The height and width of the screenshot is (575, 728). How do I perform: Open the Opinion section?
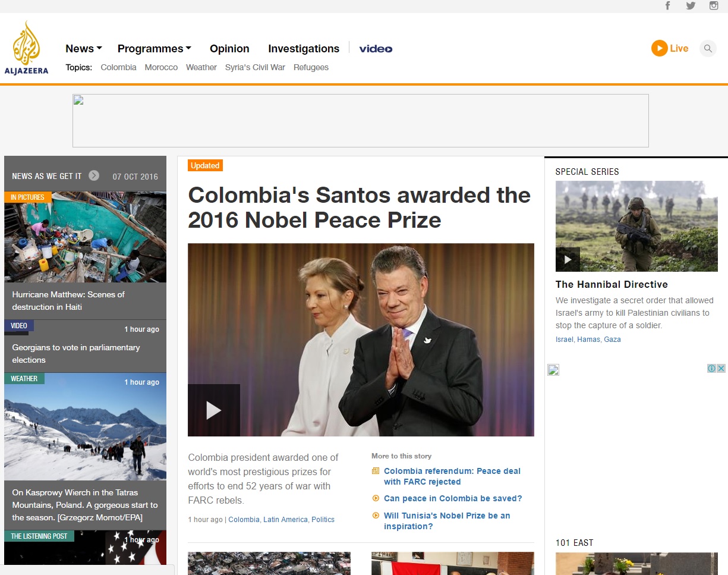(x=229, y=49)
